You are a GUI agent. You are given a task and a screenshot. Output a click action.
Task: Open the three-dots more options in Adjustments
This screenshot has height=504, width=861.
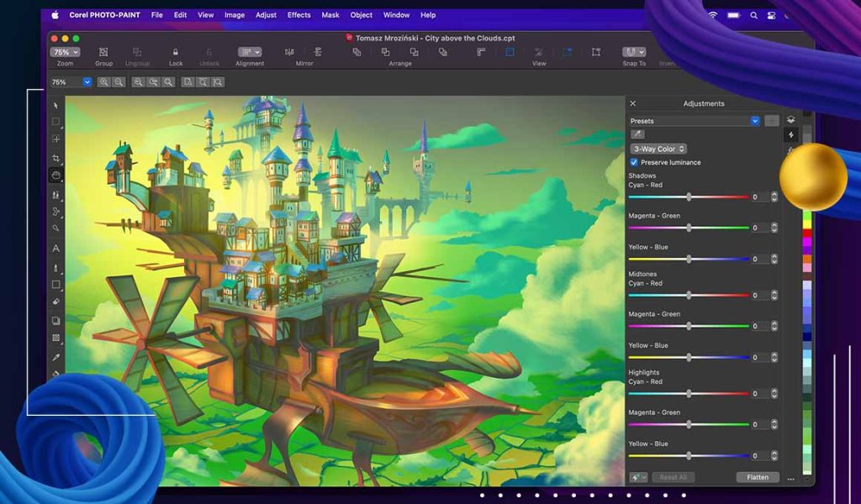coord(790,479)
